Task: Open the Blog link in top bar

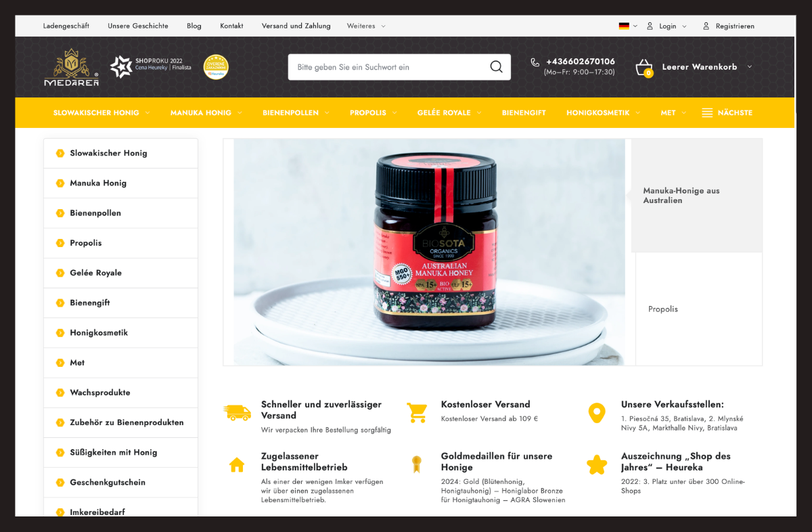Action: point(194,26)
